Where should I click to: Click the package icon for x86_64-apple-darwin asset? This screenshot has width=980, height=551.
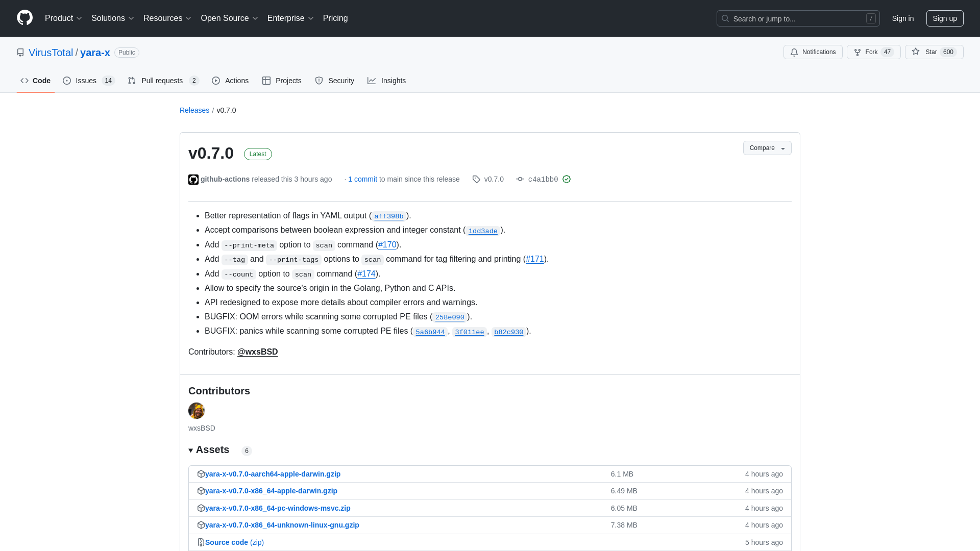201,491
